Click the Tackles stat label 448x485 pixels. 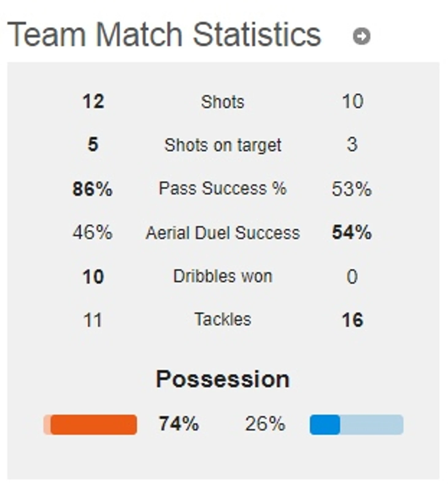pyautogui.click(x=223, y=319)
